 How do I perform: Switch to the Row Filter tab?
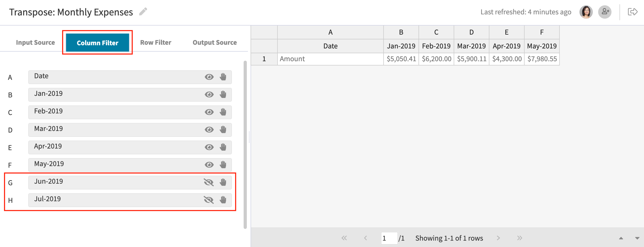click(x=156, y=42)
